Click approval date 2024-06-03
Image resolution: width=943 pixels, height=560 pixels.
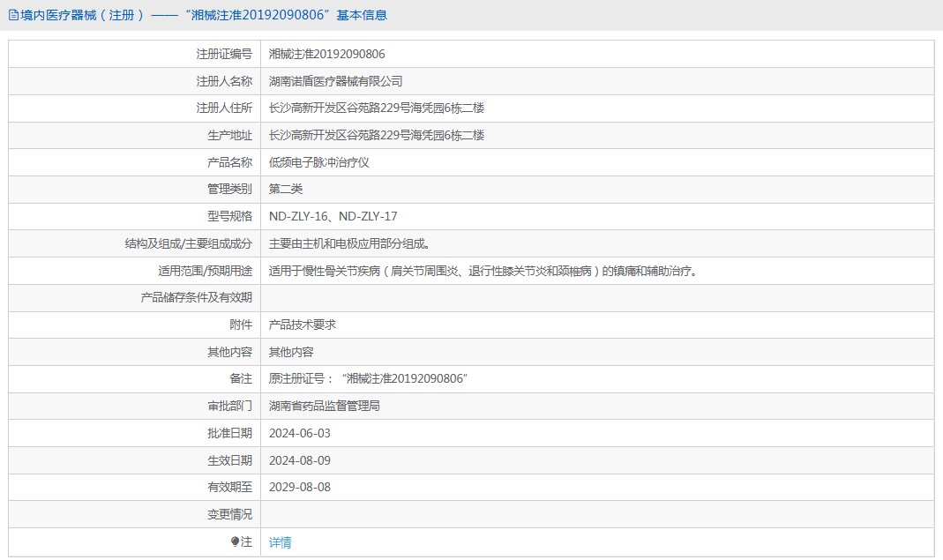click(x=300, y=433)
